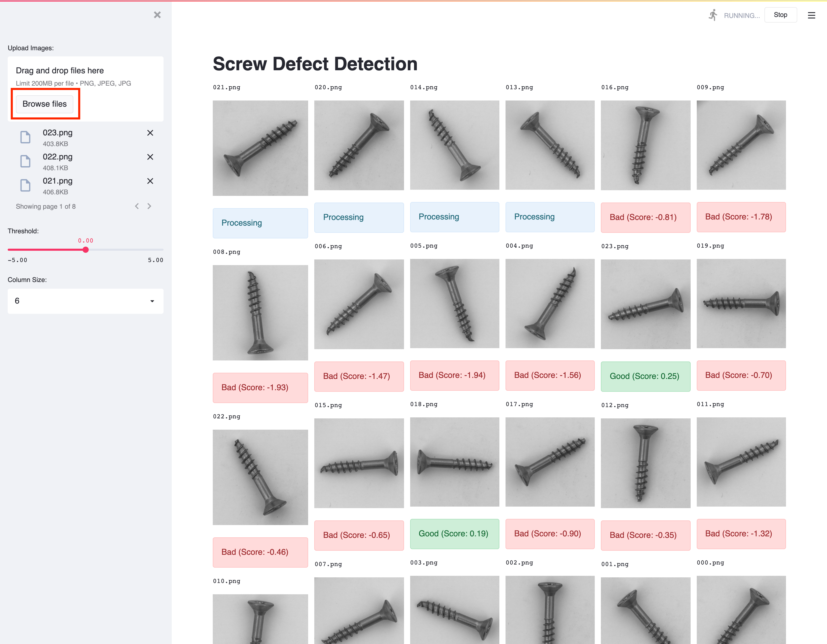This screenshot has height=644, width=827.
Task: Click the Stop button
Action: point(780,15)
